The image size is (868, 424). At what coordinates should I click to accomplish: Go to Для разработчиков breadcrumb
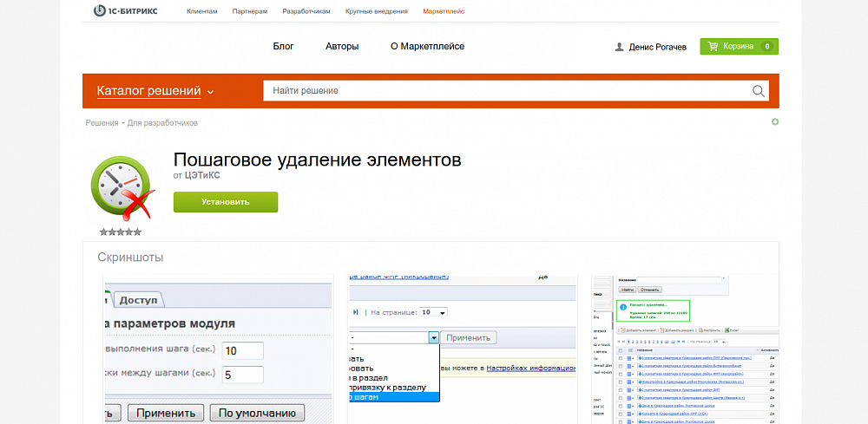coord(163,123)
